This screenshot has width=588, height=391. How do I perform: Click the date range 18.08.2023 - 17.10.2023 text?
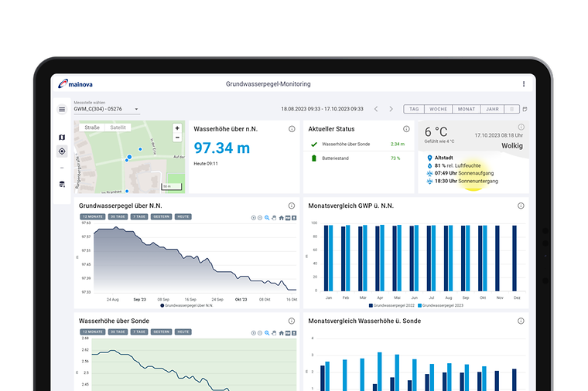[322, 109]
